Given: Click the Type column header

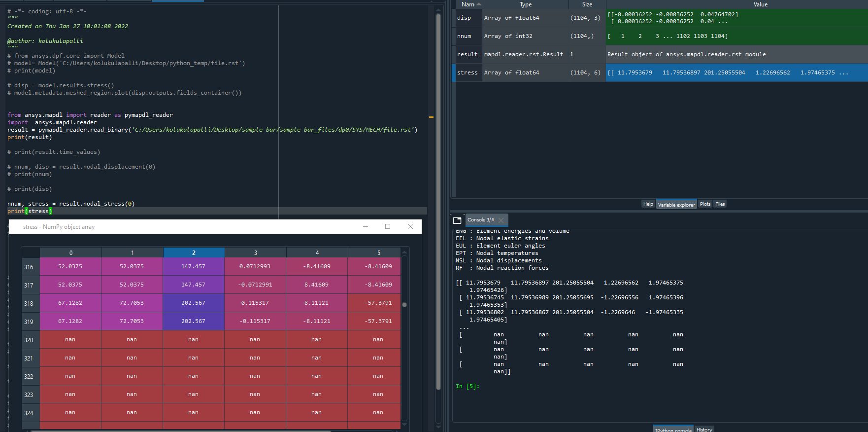Looking at the screenshot, I should [526, 4].
